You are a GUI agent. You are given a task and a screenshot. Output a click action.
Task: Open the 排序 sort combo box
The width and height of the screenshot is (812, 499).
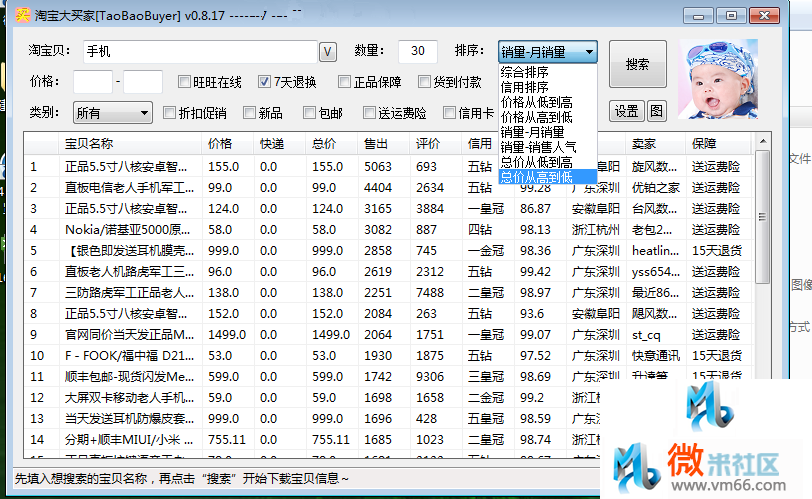coord(547,52)
